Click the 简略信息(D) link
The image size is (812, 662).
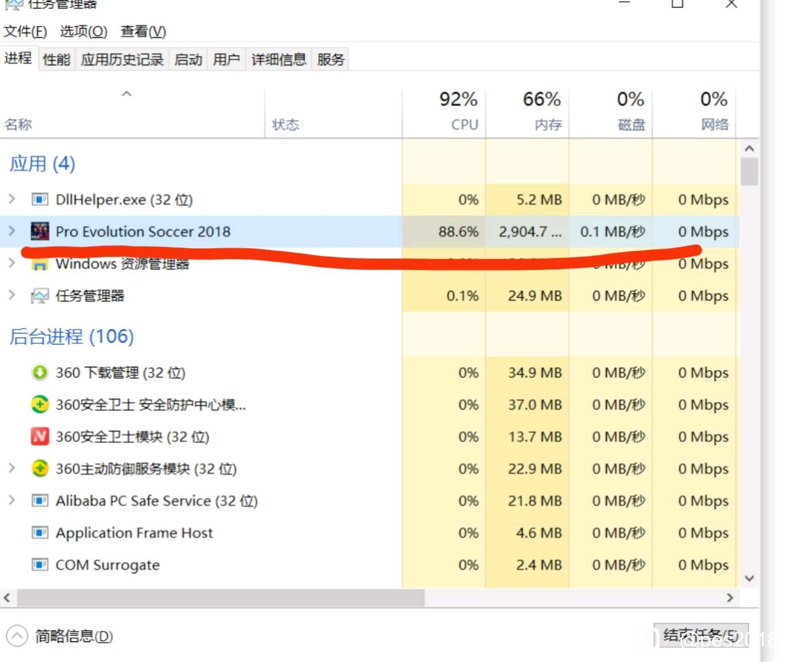coord(74,636)
